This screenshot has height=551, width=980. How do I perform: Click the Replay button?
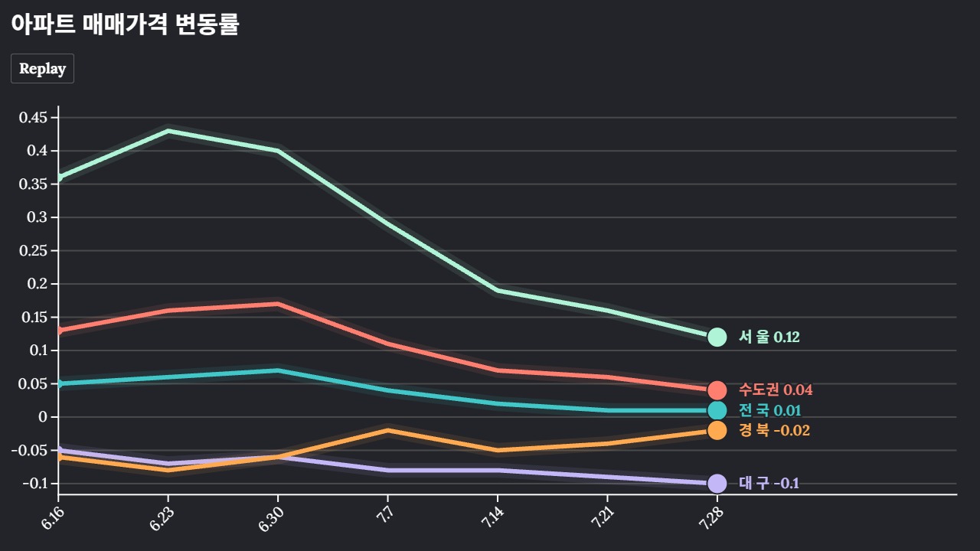(x=42, y=68)
